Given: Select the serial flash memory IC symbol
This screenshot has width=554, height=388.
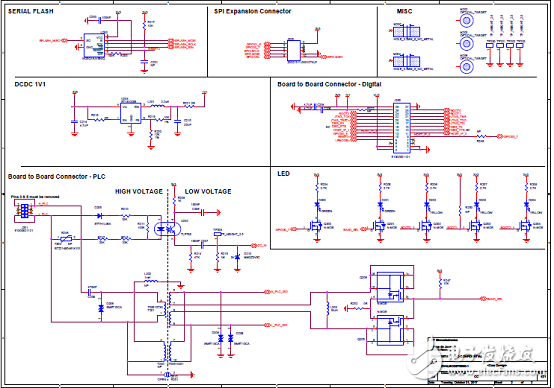Looking at the screenshot, I should point(94,45).
